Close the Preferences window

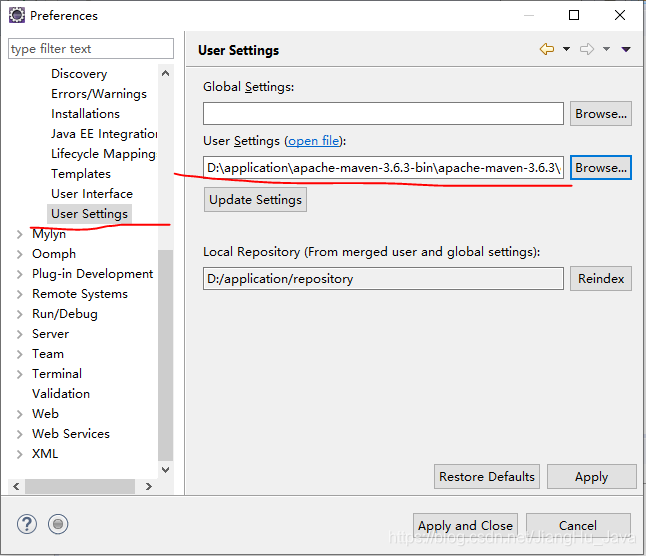coord(620,15)
